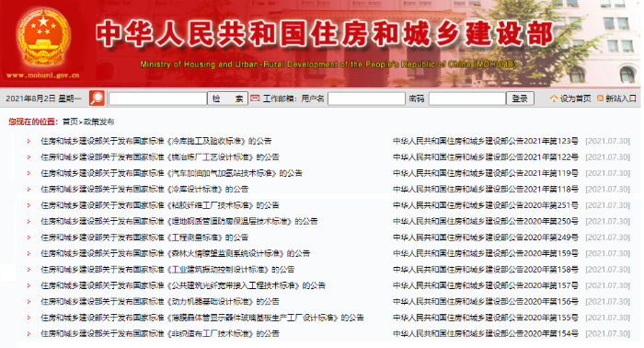
Task: Click the home icon beside 设为首页
Action: [x=554, y=99]
